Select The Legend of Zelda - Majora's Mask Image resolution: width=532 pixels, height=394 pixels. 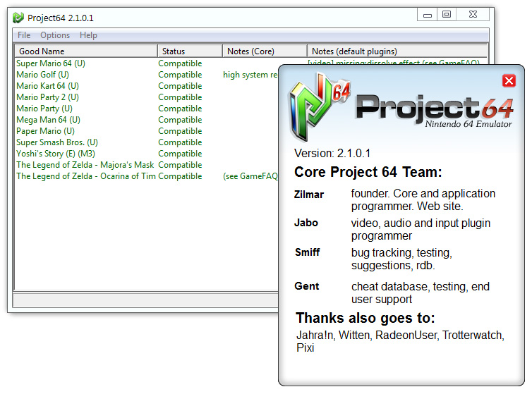tap(85, 165)
